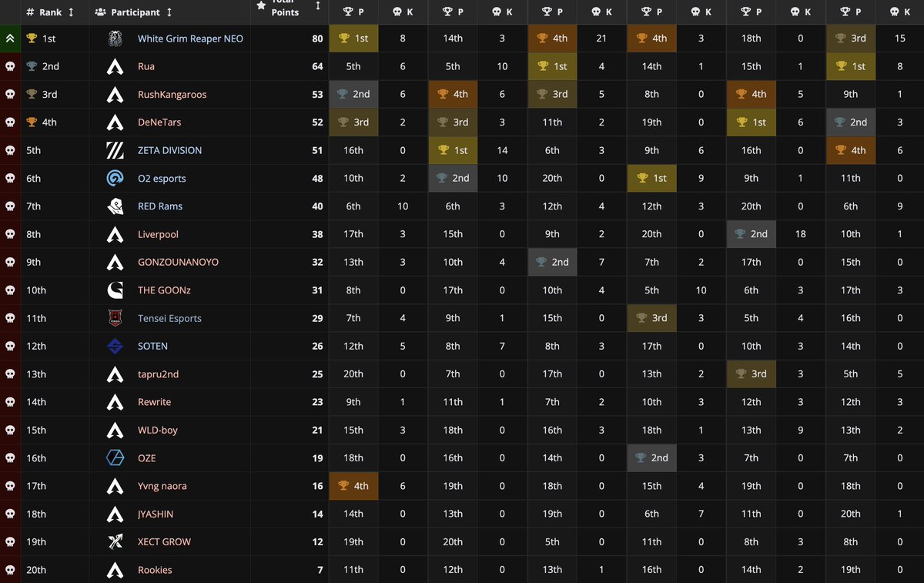The width and height of the screenshot is (924, 583).
Task: Select total points value 80
Action: click(317, 39)
